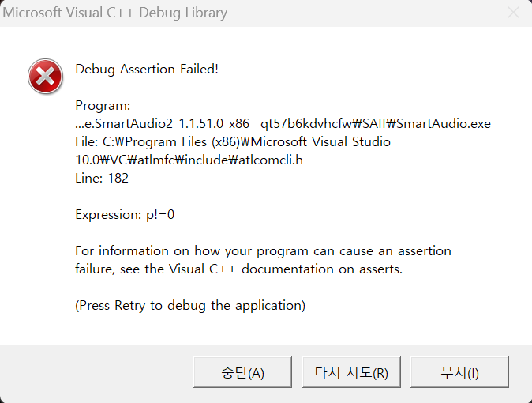Viewport: 532px width, 403px height.
Task: Click the 'Visual C++ documentation on asserts' text
Action: point(286,269)
